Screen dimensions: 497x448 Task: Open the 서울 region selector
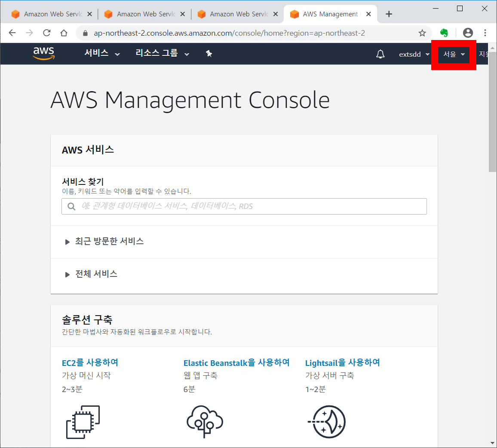click(454, 54)
